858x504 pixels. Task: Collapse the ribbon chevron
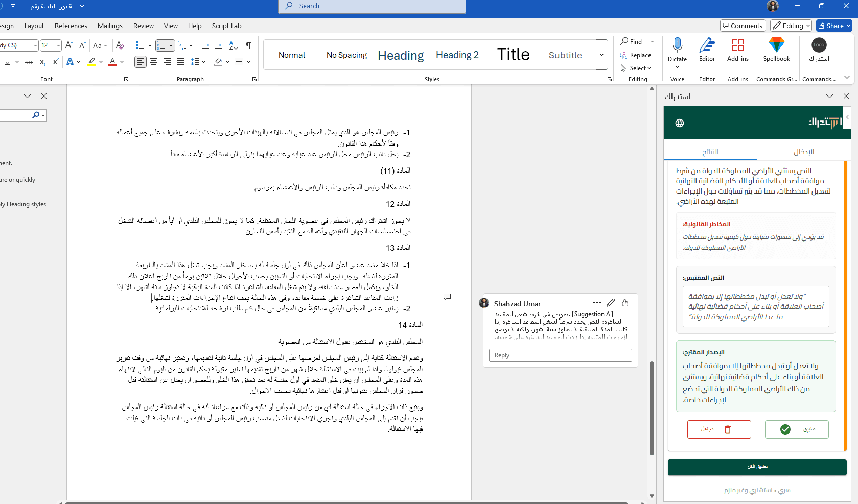tap(847, 78)
